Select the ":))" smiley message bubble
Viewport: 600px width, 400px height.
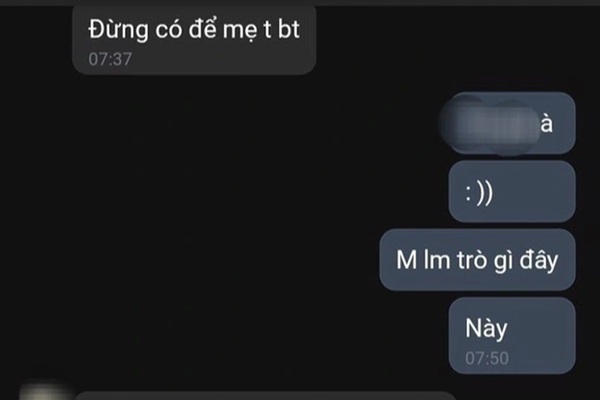pos(512,191)
